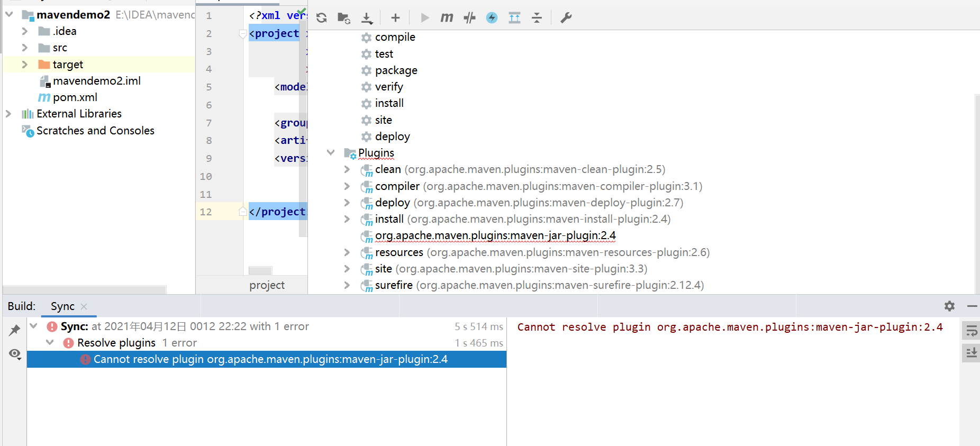Viewport: 980px width, 446px height.
Task: Click the surefire plugin icon
Action: coord(367,286)
